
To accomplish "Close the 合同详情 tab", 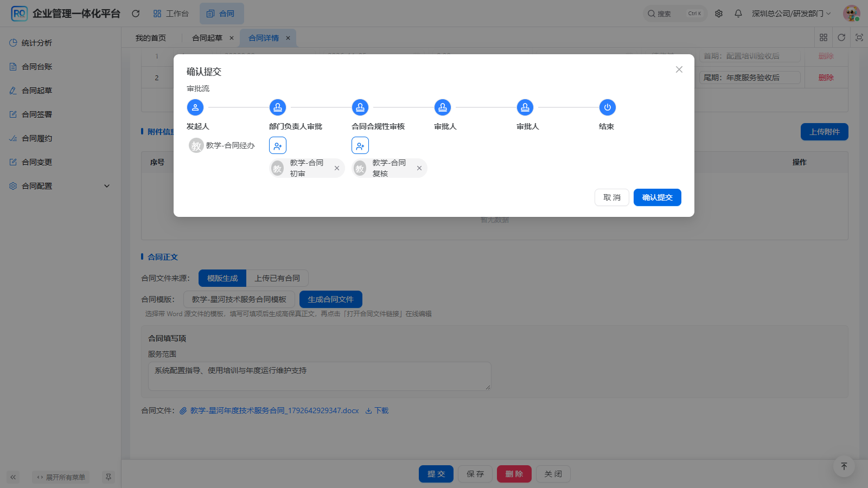I will 288,38.
